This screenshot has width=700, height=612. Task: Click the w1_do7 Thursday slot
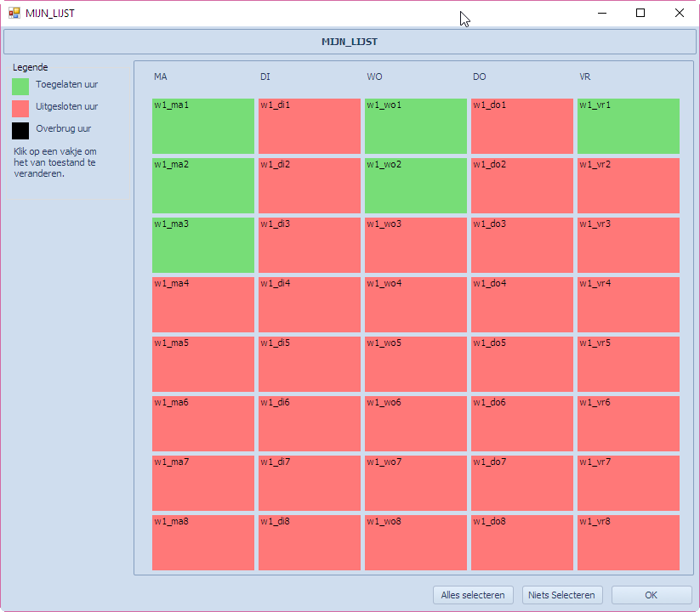[x=522, y=483]
